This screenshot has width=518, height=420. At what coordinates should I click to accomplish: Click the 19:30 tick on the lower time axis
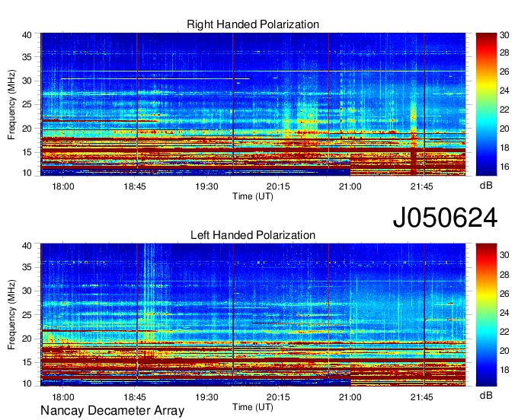[206, 397]
